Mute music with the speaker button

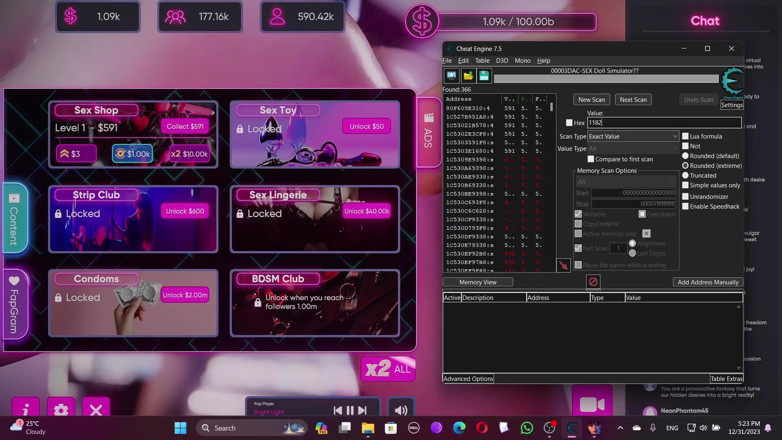[x=401, y=410]
